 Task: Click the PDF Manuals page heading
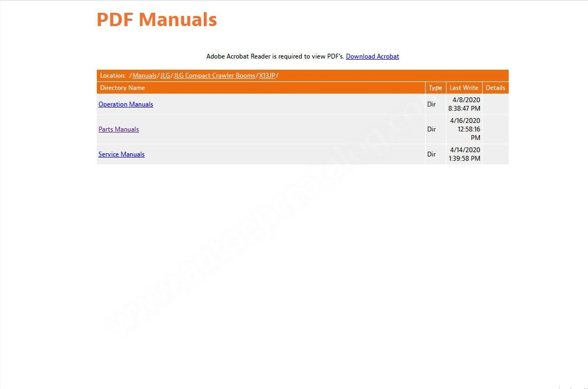click(156, 20)
